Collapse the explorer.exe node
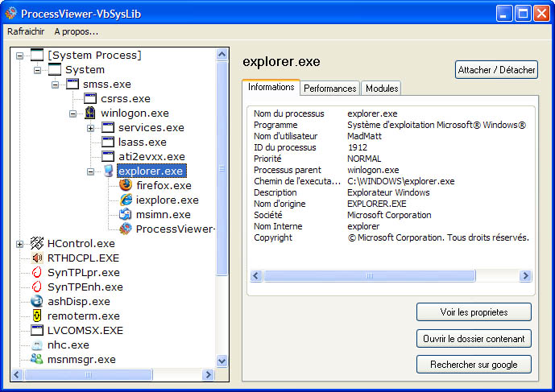 click(90, 171)
